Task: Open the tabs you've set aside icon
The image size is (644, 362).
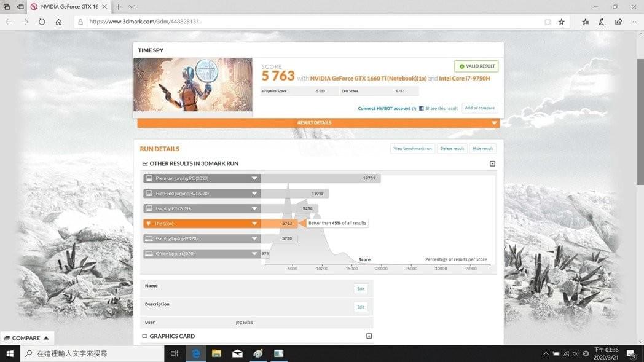Action: pos(7,7)
